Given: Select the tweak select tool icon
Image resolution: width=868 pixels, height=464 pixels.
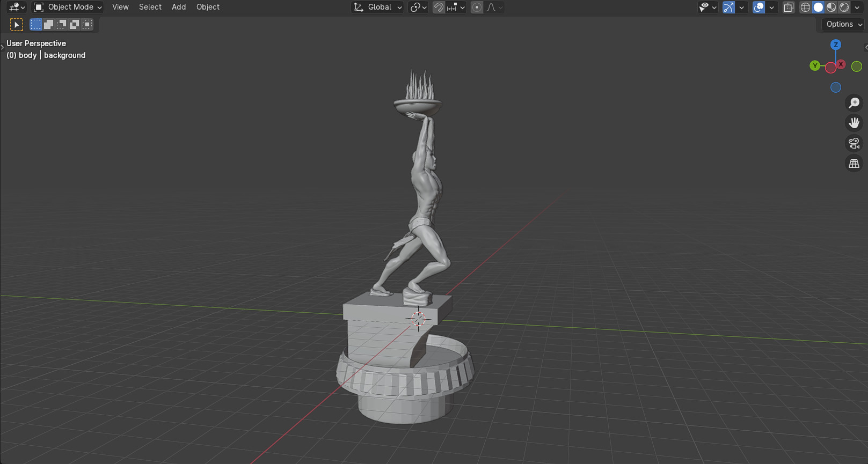Looking at the screenshot, I should (17, 25).
